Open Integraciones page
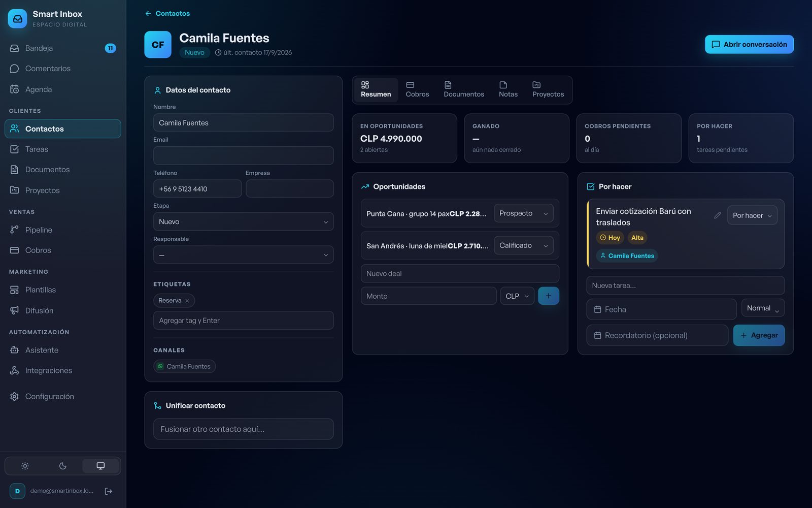This screenshot has height=508, width=812. [x=63, y=371]
